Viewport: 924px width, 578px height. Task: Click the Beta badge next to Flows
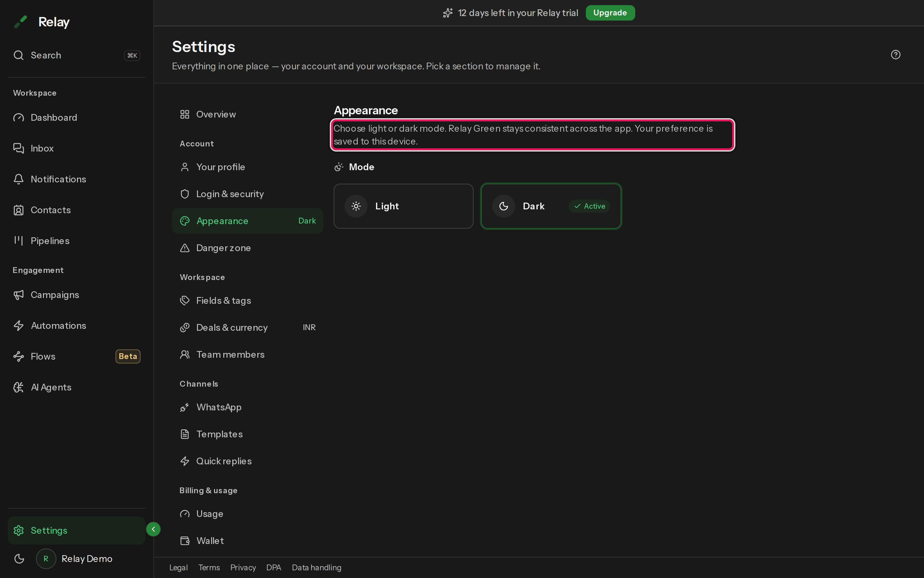coord(128,356)
